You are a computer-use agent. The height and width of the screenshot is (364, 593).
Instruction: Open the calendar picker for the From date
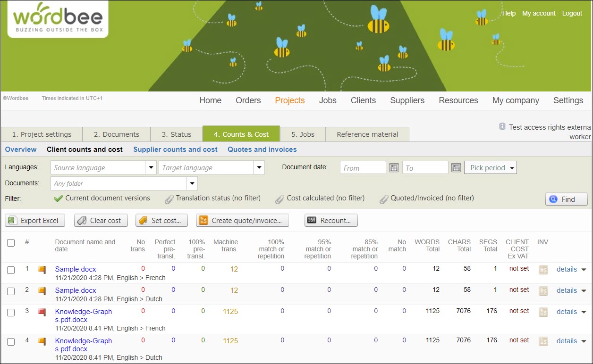click(394, 167)
